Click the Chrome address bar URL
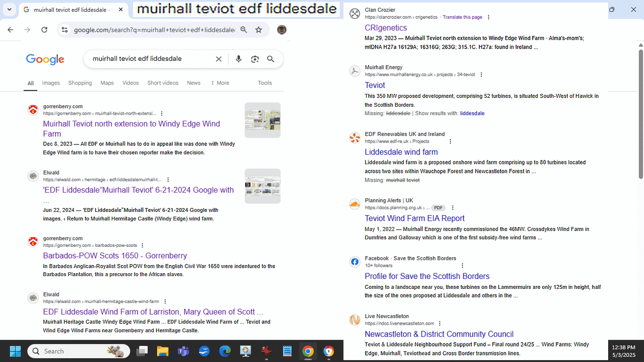 click(x=154, y=30)
